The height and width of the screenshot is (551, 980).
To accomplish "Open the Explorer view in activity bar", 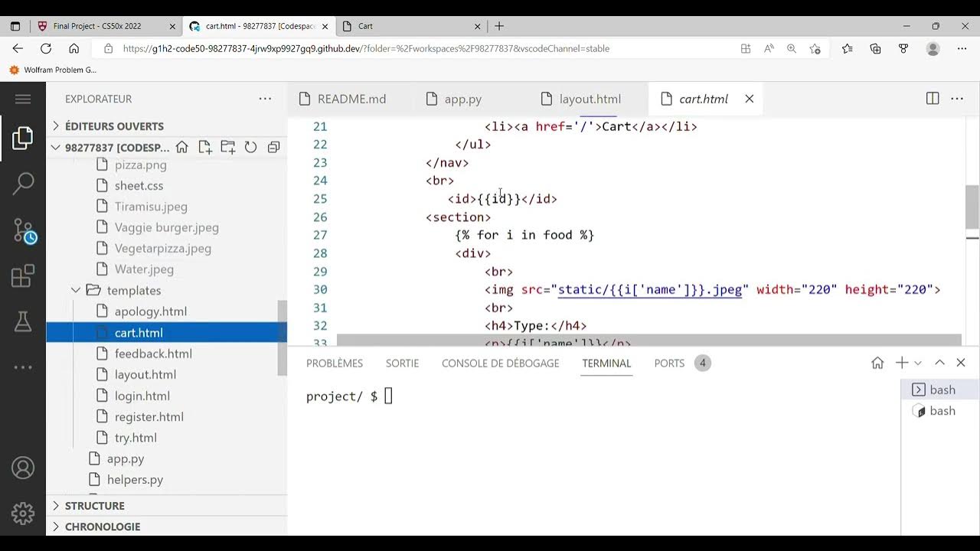I will point(23,139).
